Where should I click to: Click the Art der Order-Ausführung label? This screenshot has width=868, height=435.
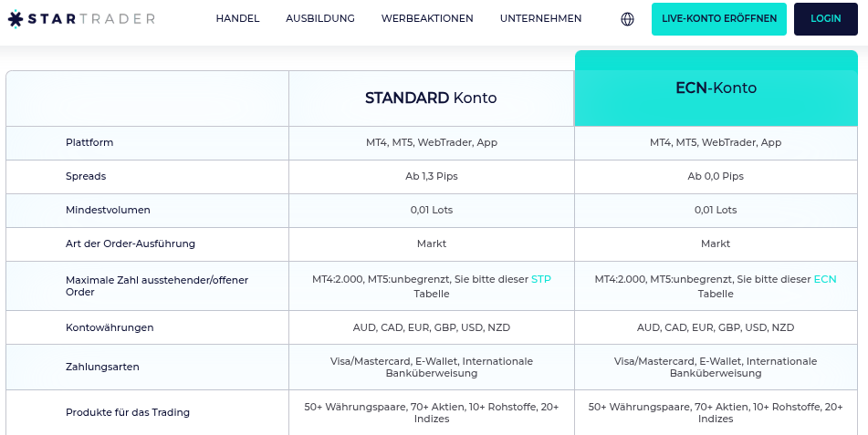[131, 243]
